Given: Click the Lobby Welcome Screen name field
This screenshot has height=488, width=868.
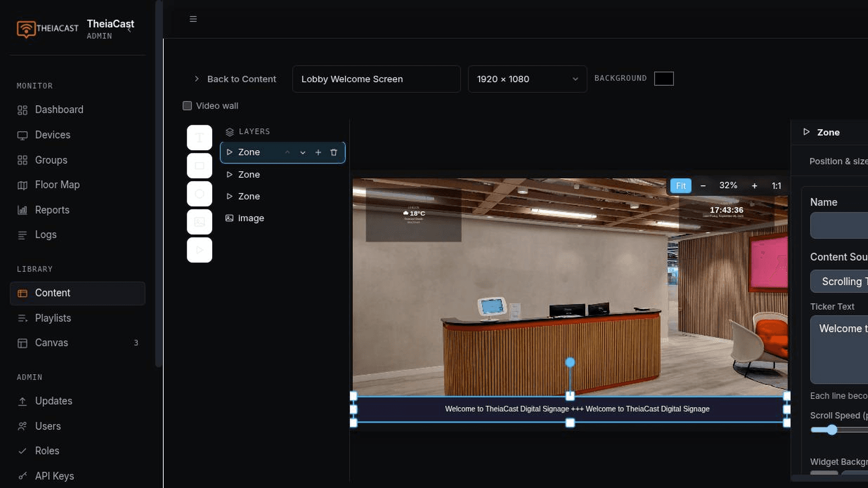Looking at the screenshot, I should 376,79.
